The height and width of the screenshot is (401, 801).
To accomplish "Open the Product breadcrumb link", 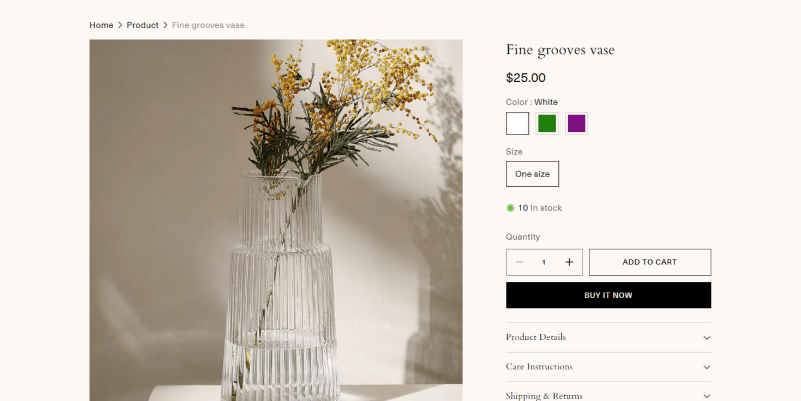I will pos(143,25).
